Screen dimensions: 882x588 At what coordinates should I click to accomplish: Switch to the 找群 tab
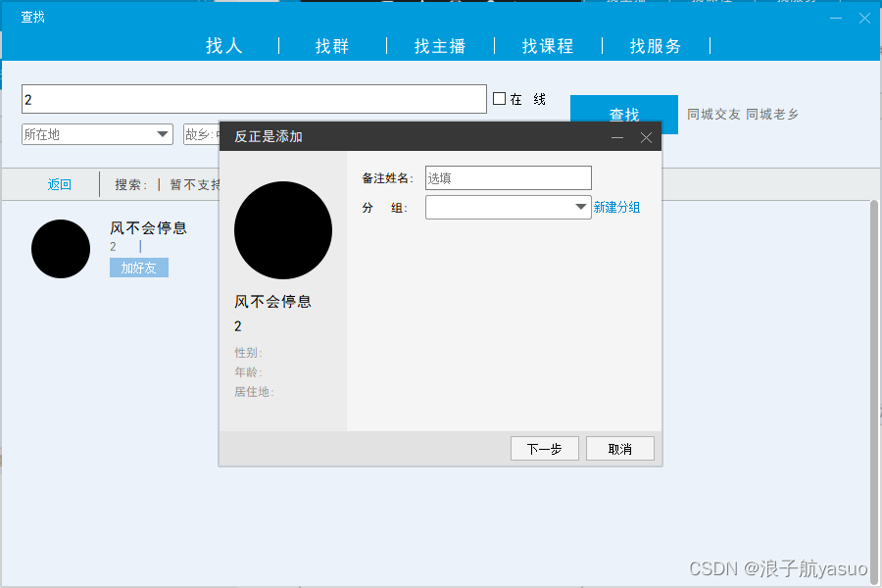331,45
